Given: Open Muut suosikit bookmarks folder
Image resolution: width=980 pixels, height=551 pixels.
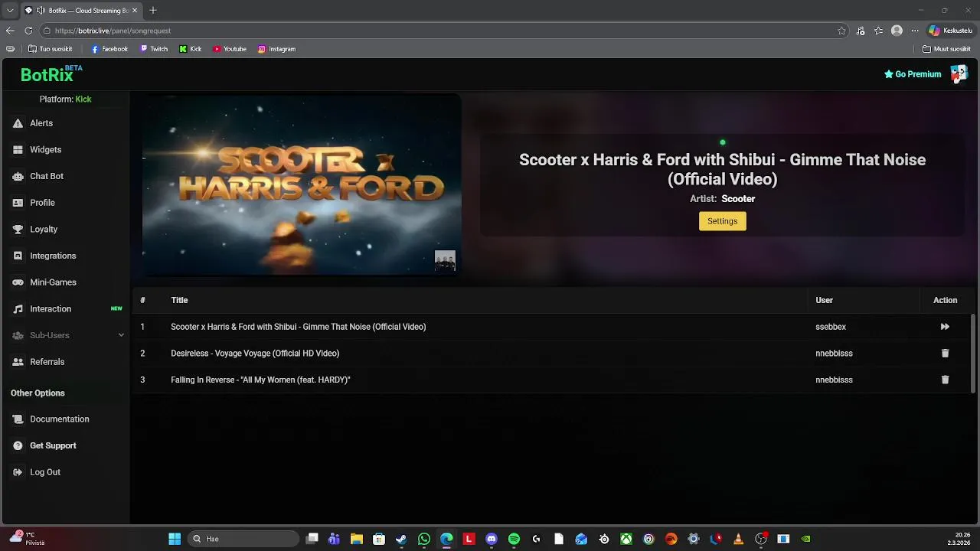Looking at the screenshot, I should pos(946,49).
